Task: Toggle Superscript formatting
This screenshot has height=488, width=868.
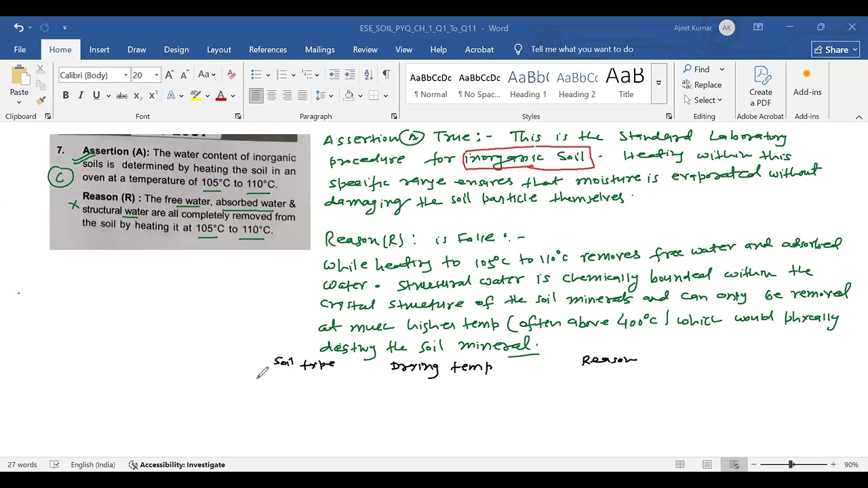Action: 153,96
